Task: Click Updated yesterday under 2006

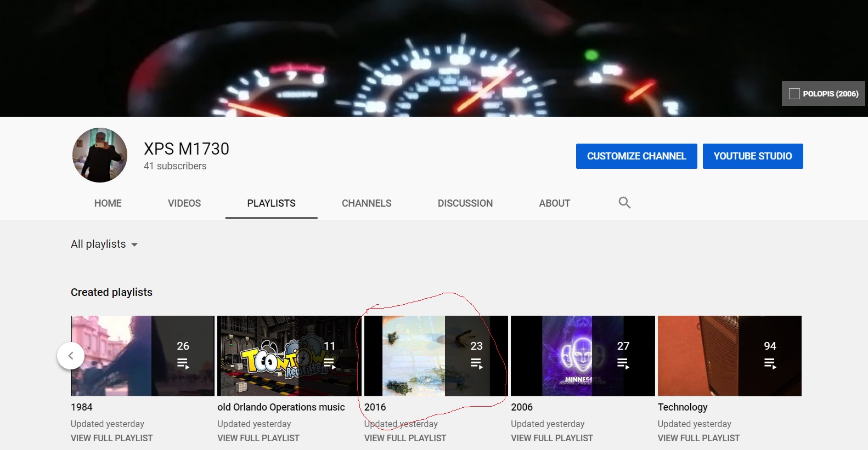Action: point(548,424)
